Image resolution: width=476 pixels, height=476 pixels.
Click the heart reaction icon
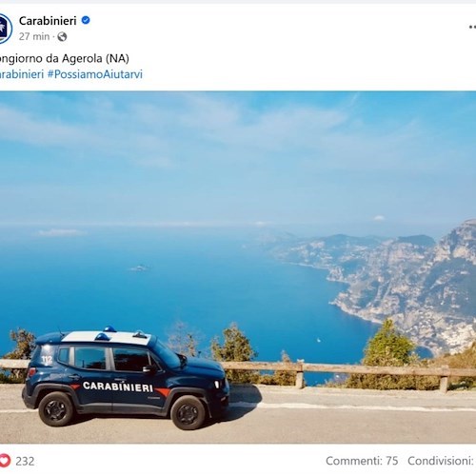coord(5,461)
